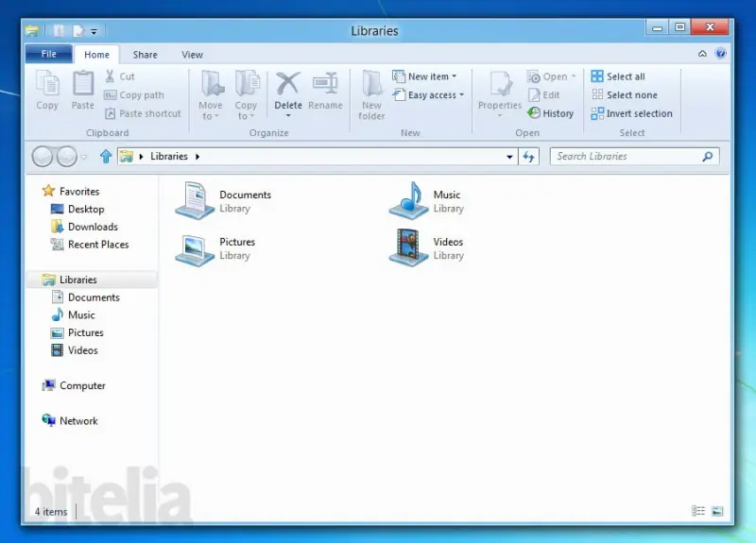Viewport: 756px width, 543px height.
Task: Click Invert selection in the ribbon
Action: [x=631, y=113]
